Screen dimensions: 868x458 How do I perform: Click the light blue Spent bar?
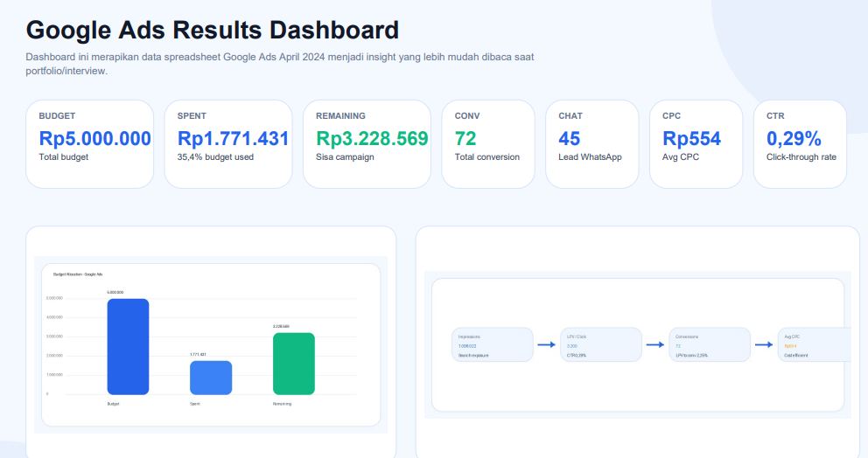(x=211, y=378)
